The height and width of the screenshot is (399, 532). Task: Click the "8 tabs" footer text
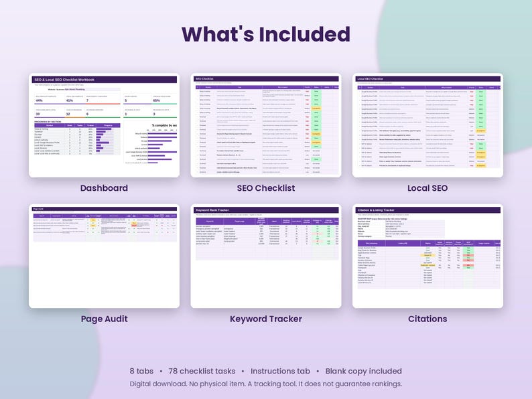[141, 371]
